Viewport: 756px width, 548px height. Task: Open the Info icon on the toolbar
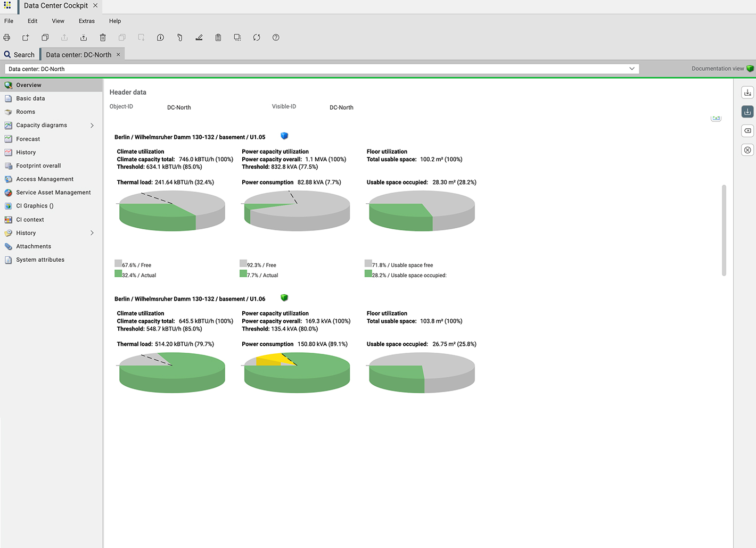[160, 37]
